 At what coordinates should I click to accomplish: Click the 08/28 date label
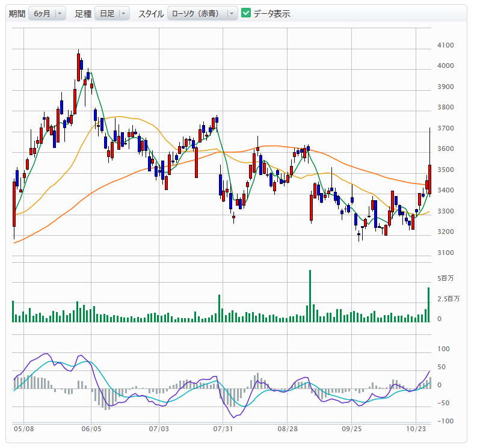point(288,430)
